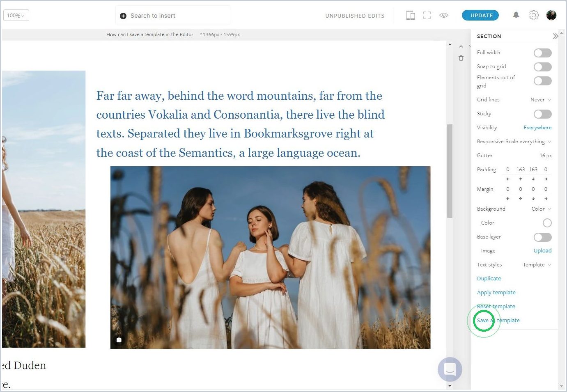Click the eye preview icon
Screen dimensions: 567x392
[444, 15]
